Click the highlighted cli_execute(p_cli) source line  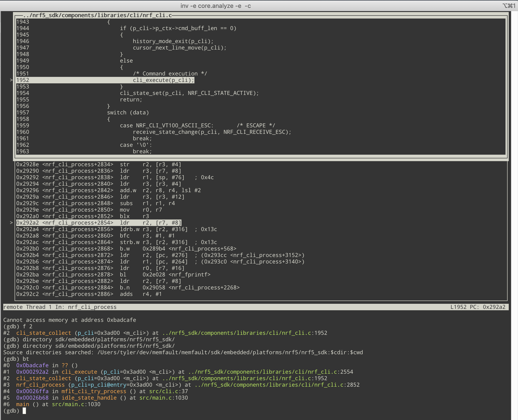click(163, 80)
